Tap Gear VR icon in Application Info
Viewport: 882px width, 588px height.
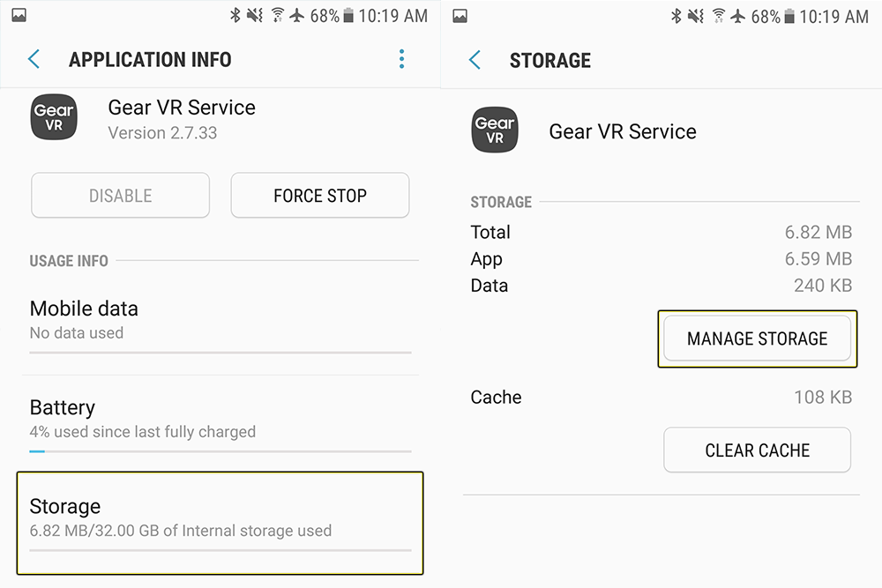[x=54, y=117]
